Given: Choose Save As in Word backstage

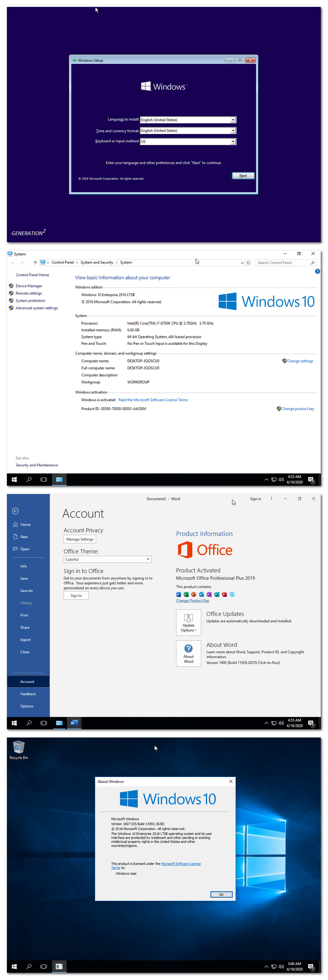Looking at the screenshot, I should point(26,590).
